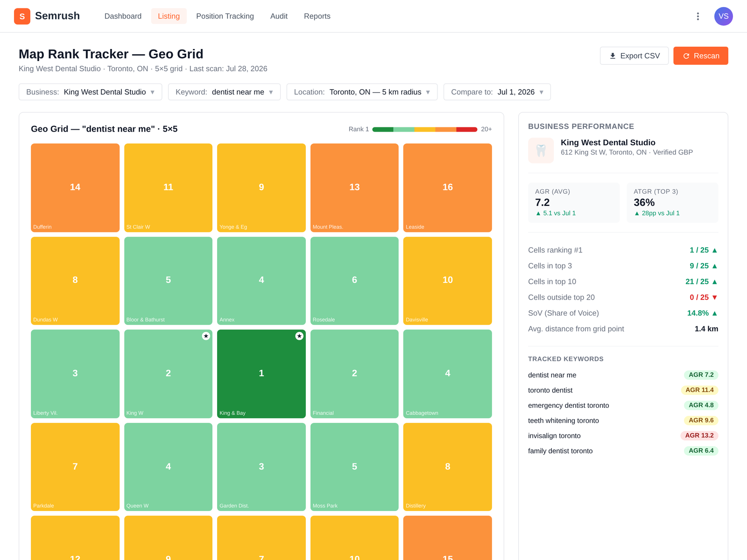This screenshot has height=560, width=747.
Task: Select the Annex grid cell ranked 4
Action: pos(261,281)
